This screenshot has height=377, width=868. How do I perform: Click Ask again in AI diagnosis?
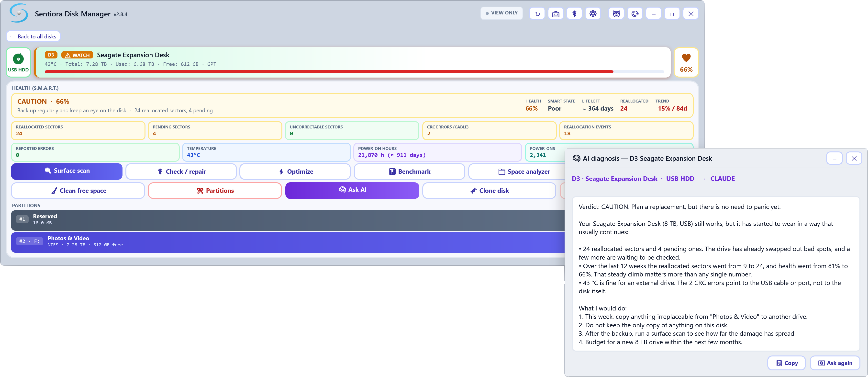835,363
